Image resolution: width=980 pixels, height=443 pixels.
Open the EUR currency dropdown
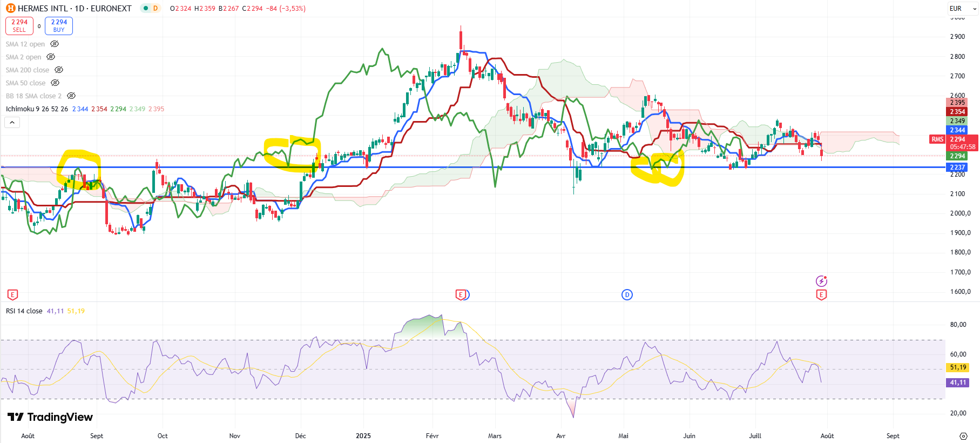pyautogui.click(x=962, y=8)
